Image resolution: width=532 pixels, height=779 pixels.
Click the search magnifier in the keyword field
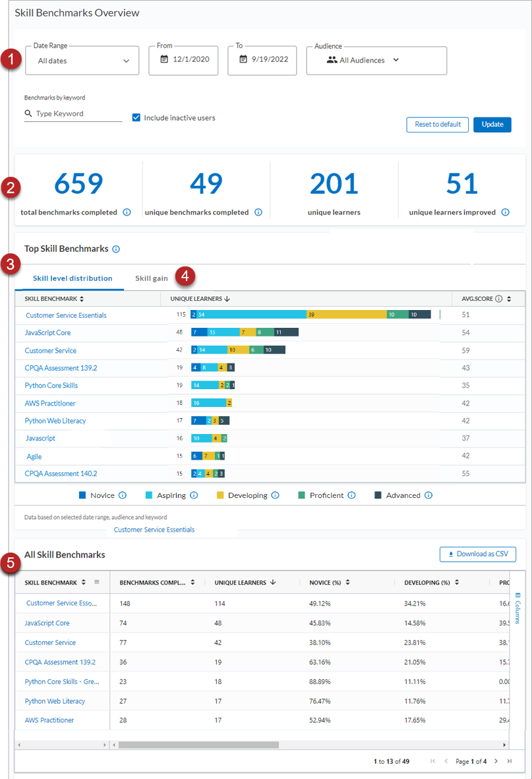(x=28, y=113)
